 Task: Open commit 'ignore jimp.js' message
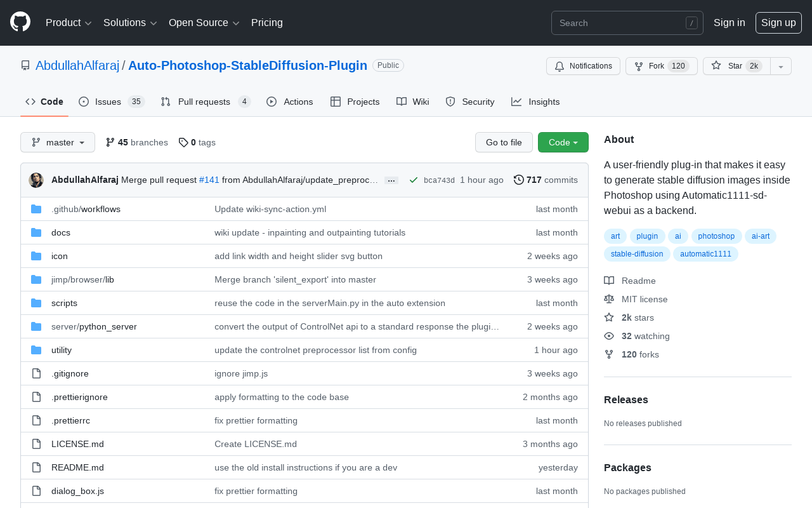pyautogui.click(x=241, y=373)
